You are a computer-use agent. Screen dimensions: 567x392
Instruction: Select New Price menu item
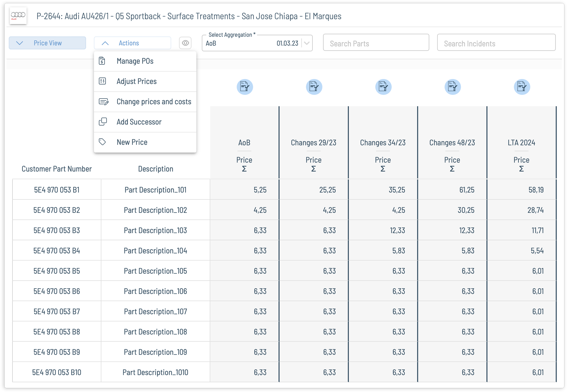(x=145, y=142)
